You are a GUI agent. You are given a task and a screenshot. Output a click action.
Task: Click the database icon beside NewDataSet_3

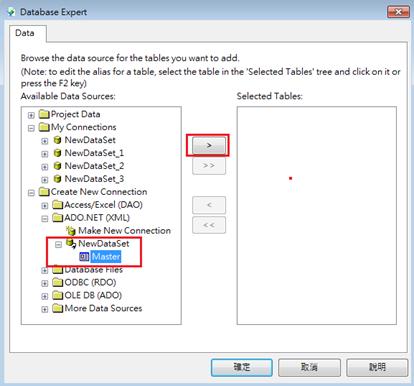click(x=57, y=179)
